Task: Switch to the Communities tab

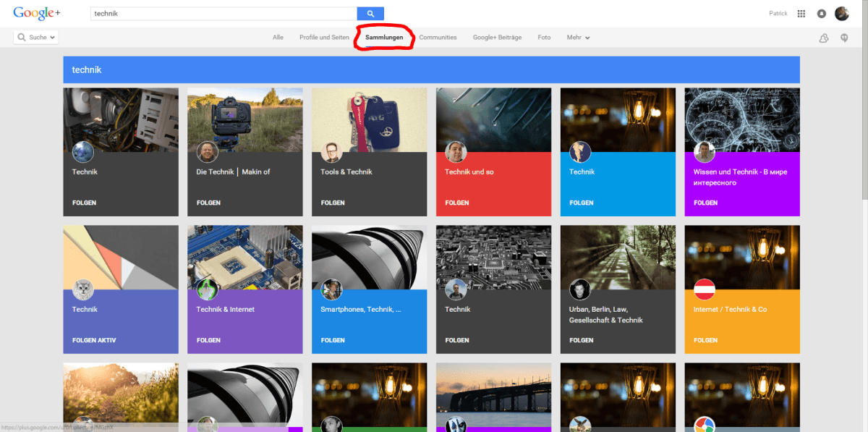Action: [x=438, y=38]
